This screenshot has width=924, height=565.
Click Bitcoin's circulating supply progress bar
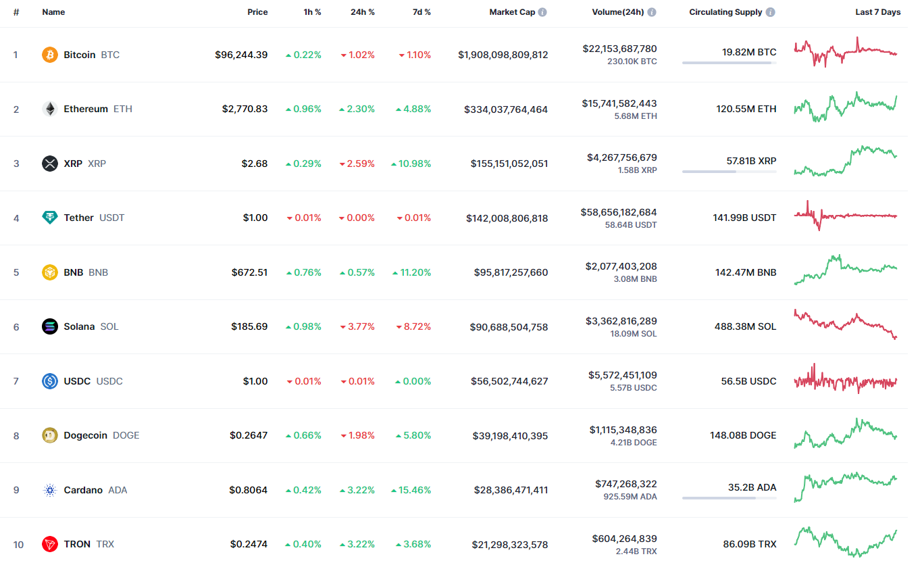click(729, 63)
